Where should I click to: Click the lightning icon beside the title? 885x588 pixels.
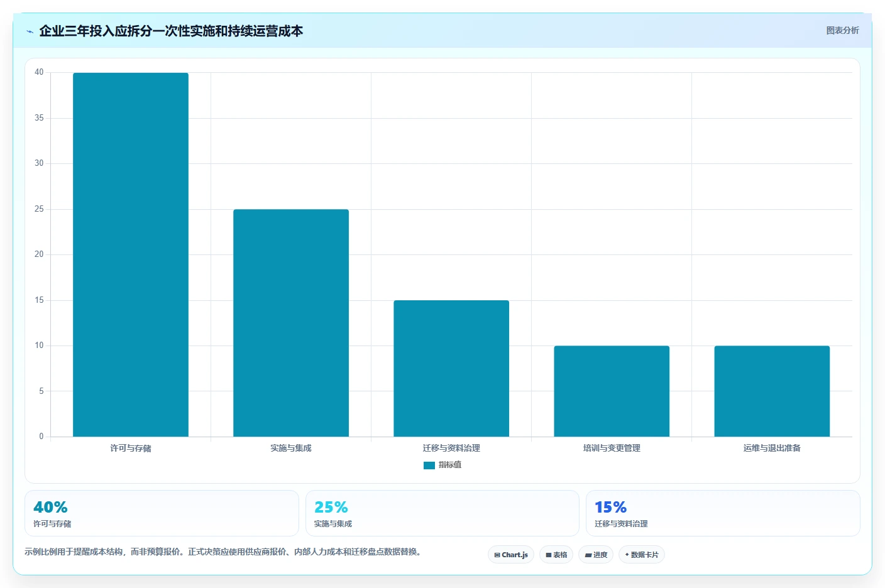pyautogui.click(x=30, y=31)
